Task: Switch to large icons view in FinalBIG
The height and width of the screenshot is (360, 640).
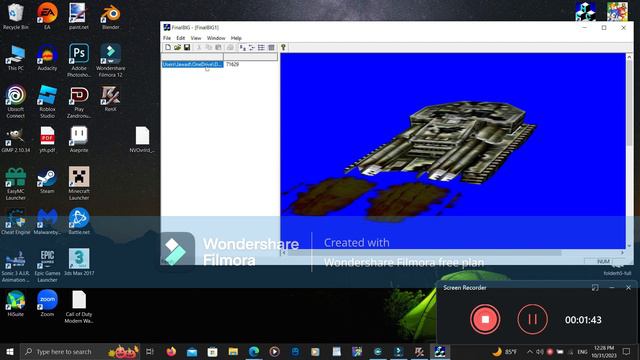Action: click(242, 47)
